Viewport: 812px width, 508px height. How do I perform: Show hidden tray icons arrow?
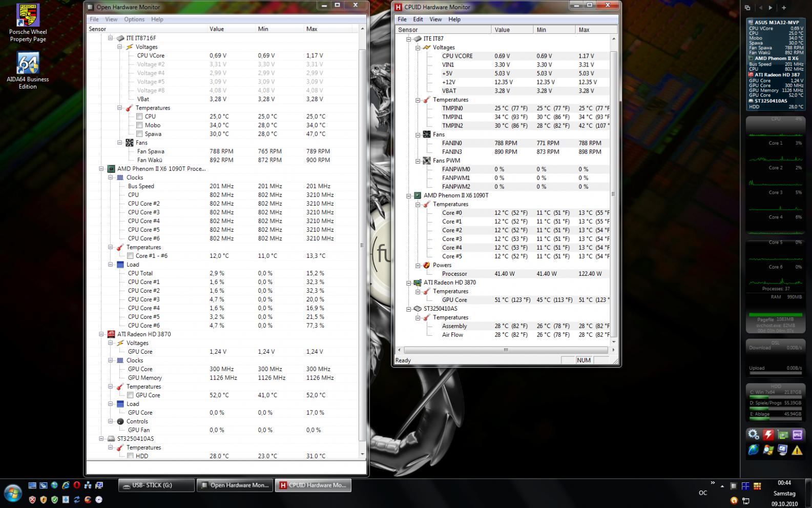click(x=722, y=486)
